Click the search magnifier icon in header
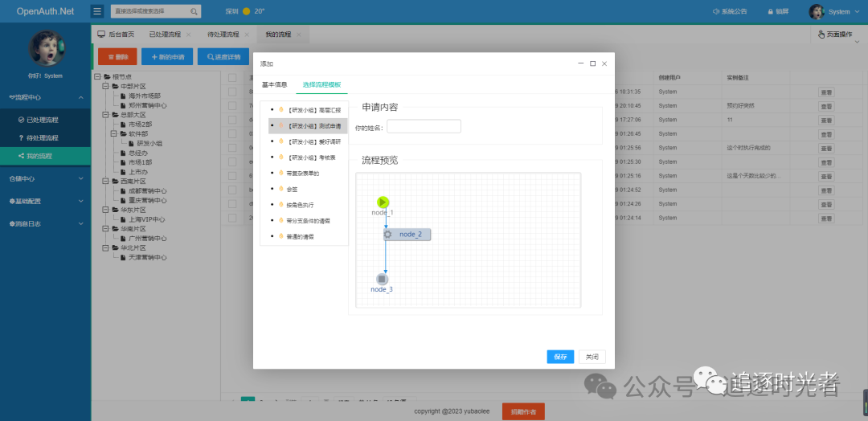Screen dimensions: 868x421 point(194,11)
